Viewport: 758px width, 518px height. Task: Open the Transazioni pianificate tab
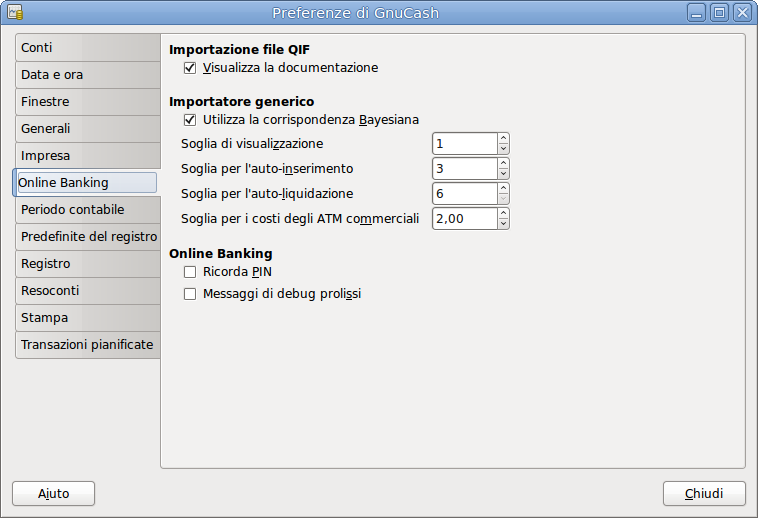[86, 345]
